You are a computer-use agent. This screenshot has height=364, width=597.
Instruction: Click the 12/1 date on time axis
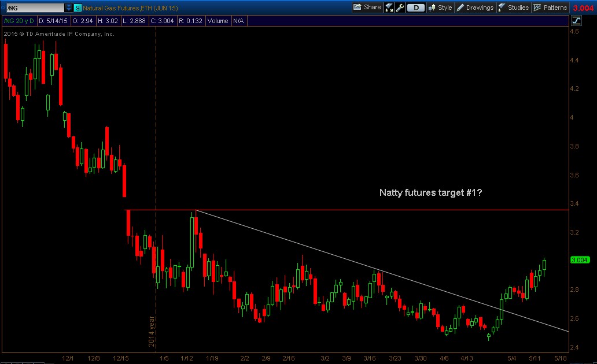click(68, 358)
